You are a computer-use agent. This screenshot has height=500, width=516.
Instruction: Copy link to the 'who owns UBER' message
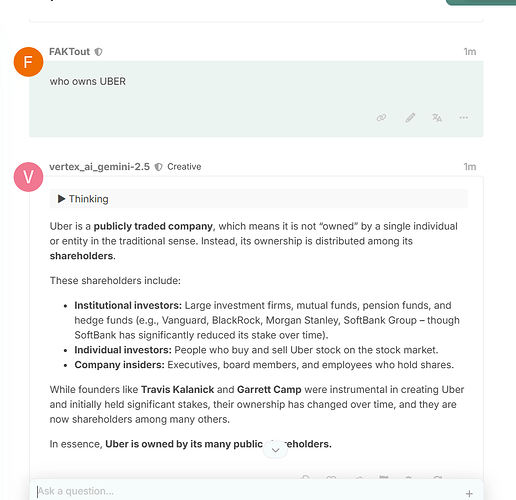381,118
